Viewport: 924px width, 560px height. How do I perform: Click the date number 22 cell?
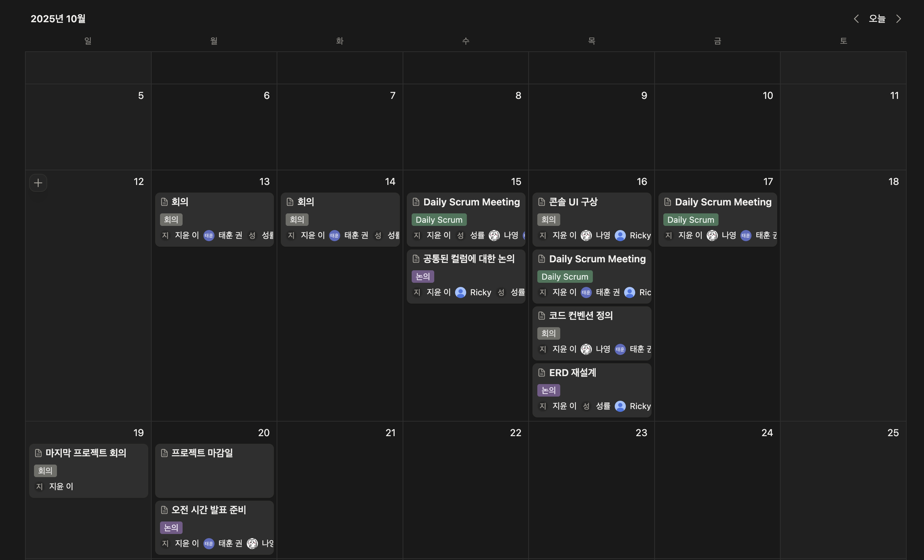(515, 433)
